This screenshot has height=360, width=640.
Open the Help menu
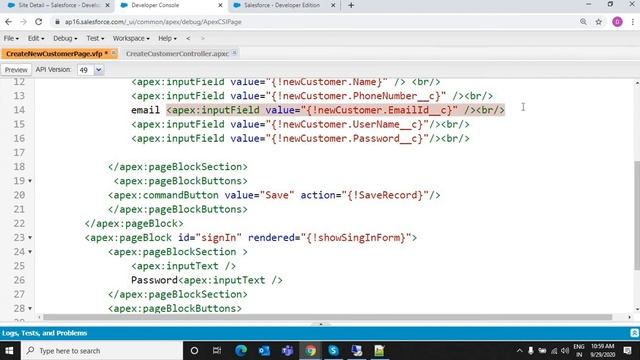tap(167, 38)
